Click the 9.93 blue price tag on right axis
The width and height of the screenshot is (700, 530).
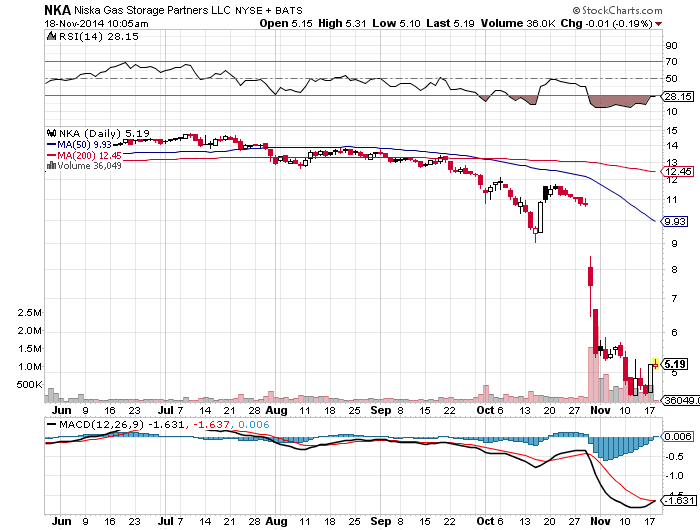[675, 221]
